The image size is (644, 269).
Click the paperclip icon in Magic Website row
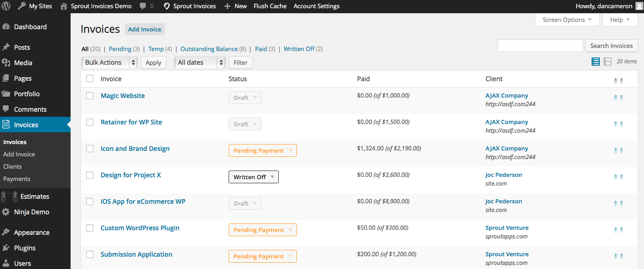coord(618,98)
